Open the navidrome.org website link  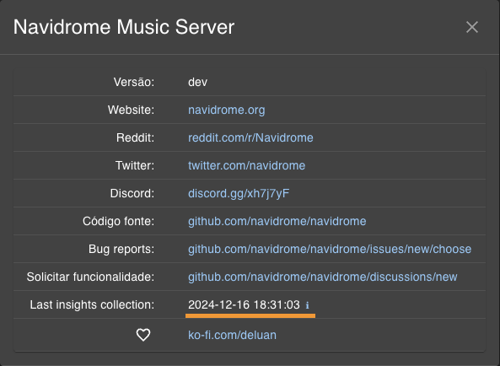click(x=227, y=110)
